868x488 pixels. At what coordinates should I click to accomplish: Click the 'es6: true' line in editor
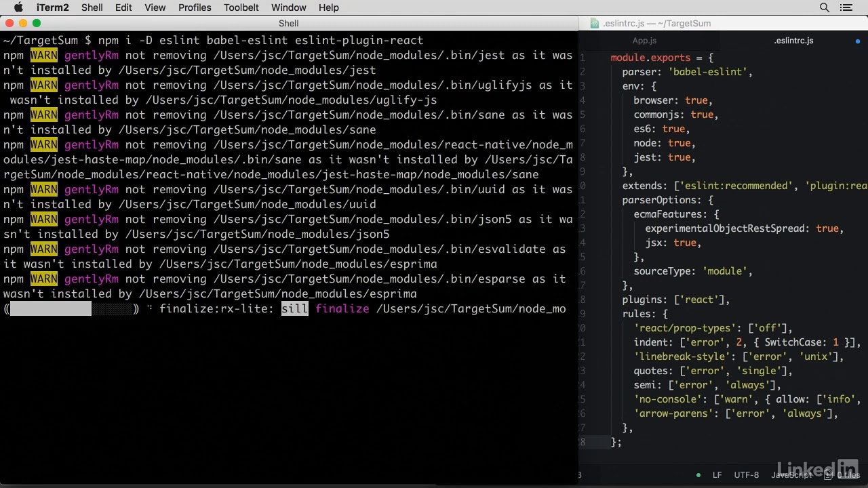pos(661,129)
